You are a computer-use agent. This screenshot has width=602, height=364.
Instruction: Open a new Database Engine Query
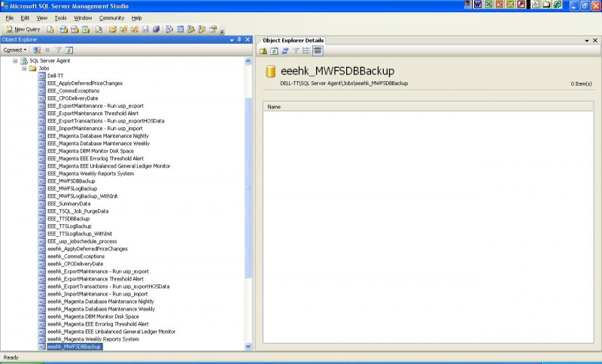[50, 29]
